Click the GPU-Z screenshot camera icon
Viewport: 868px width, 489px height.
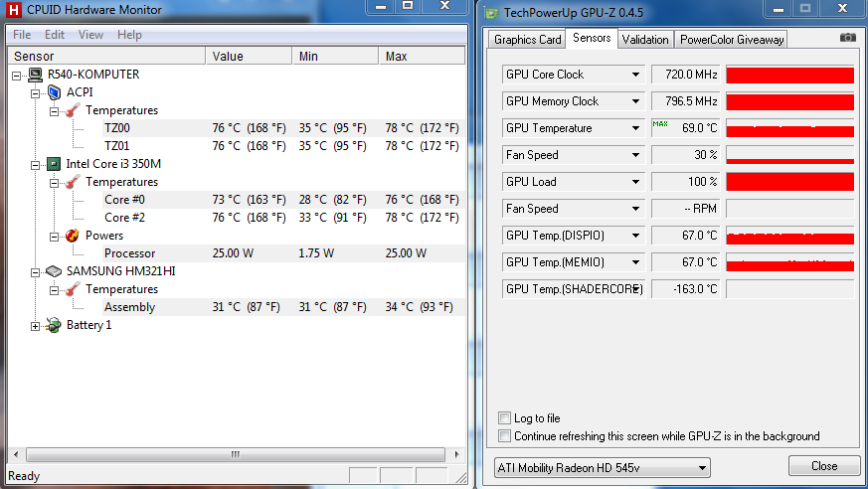[847, 38]
